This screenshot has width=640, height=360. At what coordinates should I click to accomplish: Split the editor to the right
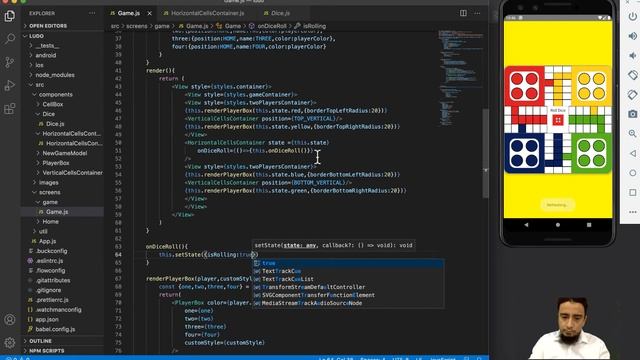pyautogui.click(x=463, y=13)
